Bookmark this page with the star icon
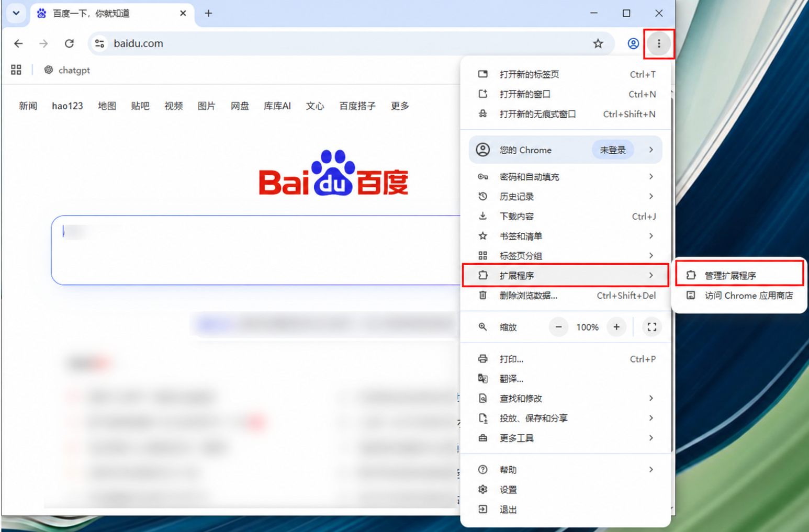Image resolution: width=809 pixels, height=532 pixels. [x=598, y=43]
